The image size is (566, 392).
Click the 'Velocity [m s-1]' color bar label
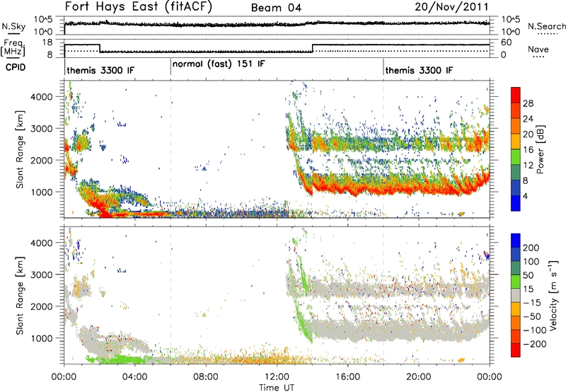tap(553, 296)
